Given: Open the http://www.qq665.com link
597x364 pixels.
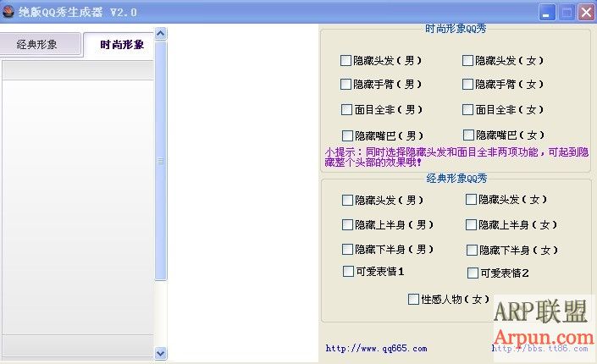Looking at the screenshot, I should 376,349.
